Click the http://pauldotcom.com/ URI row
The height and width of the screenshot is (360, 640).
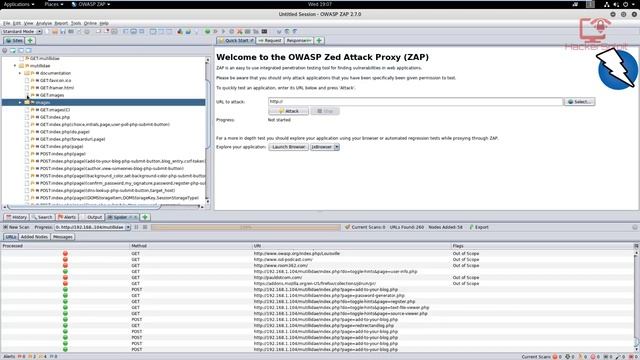[278, 278]
